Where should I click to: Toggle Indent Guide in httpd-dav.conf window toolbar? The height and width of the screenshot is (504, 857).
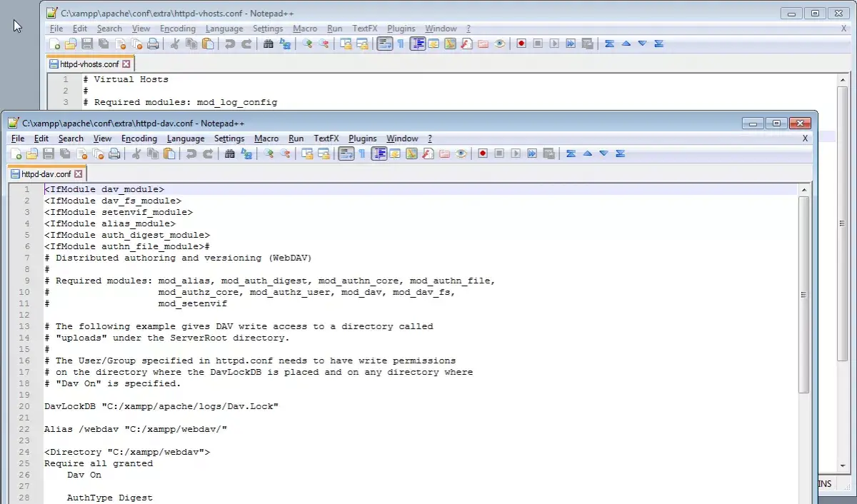pyautogui.click(x=379, y=153)
